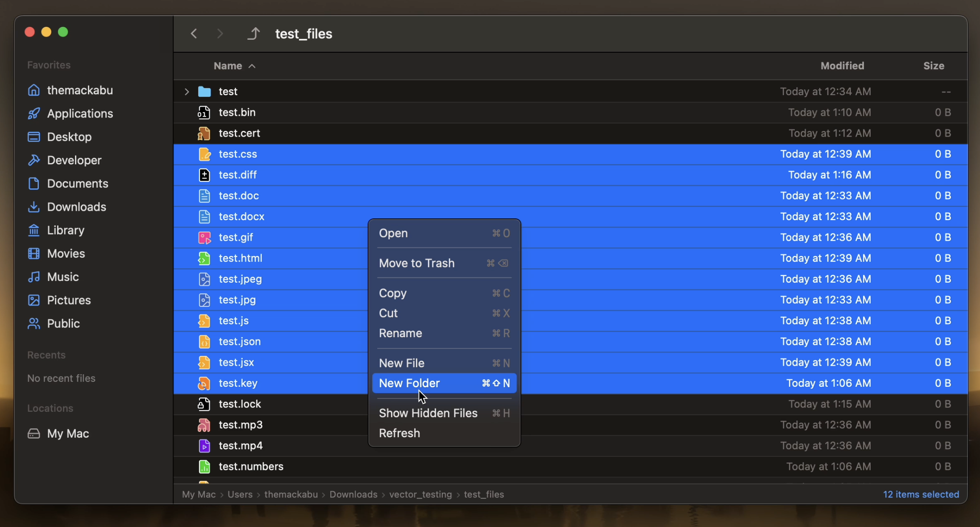Viewport: 980px width, 527px height.
Task: Click the test.mp4 video file icon
Action: [204, 446]
